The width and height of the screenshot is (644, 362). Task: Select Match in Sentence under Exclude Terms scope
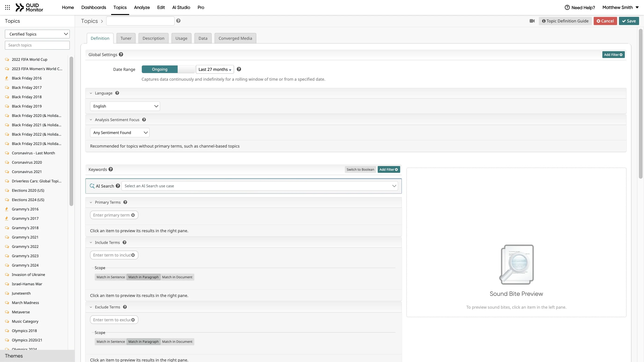[x=111, y=341]
